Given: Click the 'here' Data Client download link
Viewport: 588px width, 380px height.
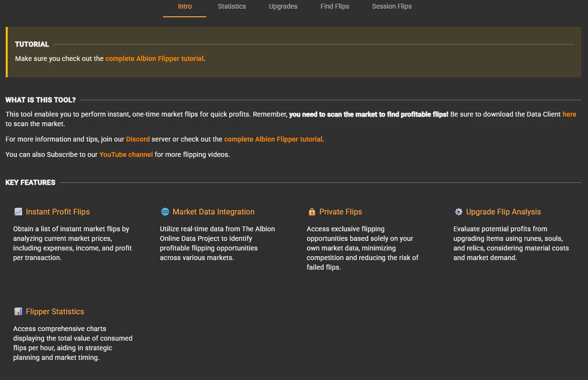Looking at the screenshot, I should tap(569, 114).
